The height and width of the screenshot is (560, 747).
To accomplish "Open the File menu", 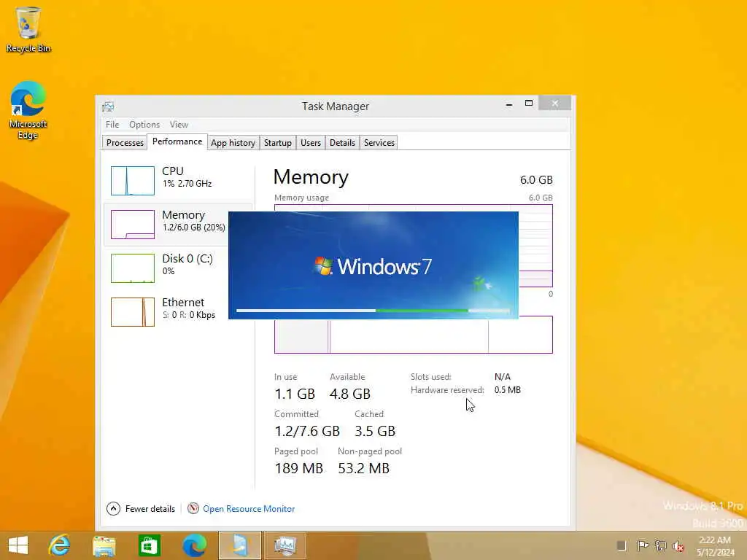I will click(112, 124).
